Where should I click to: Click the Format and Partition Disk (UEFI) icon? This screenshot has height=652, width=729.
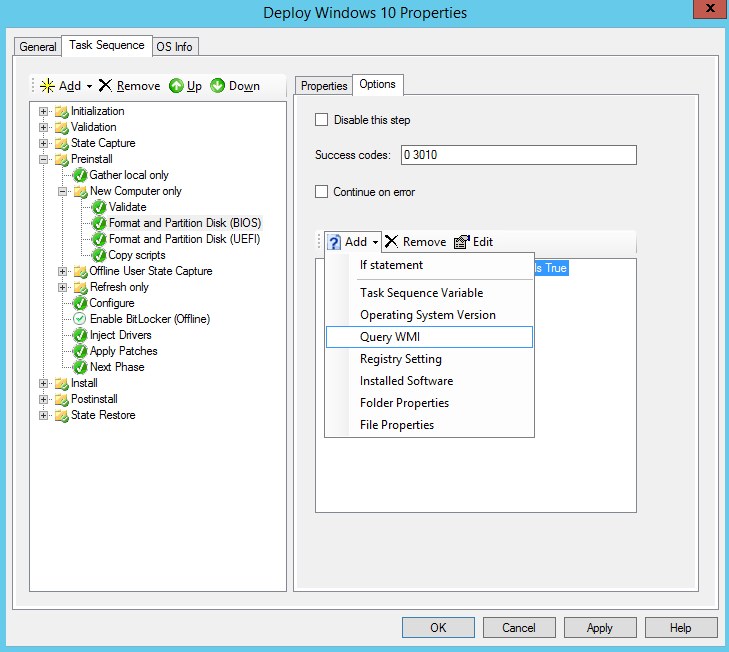pyautogui.click(x=99, y=240)
